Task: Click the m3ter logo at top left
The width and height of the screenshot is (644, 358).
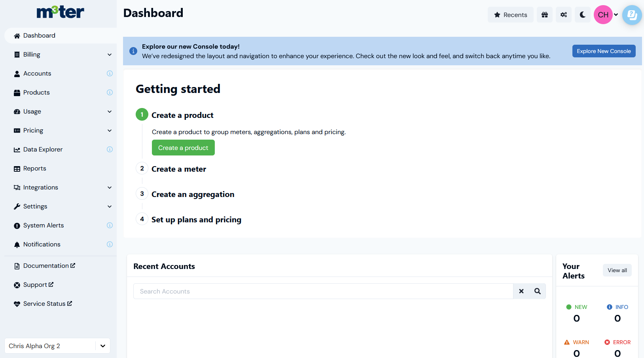Action: tap(60, 12)
